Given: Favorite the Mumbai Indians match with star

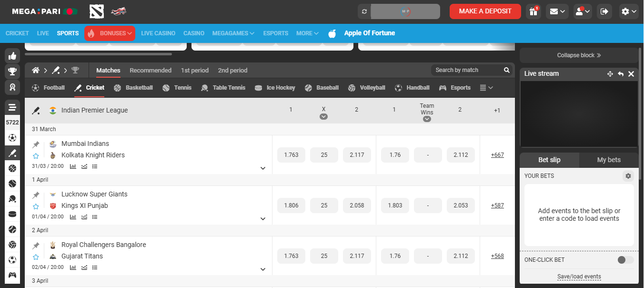Looking at the screenshot, I should (x=36, y=156).
